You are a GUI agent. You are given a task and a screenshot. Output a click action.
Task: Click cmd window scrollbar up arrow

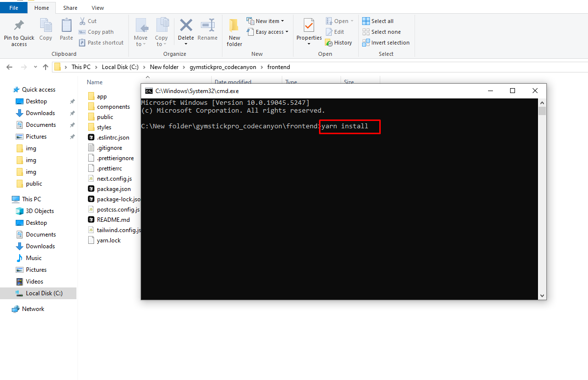tap(542, 103)
